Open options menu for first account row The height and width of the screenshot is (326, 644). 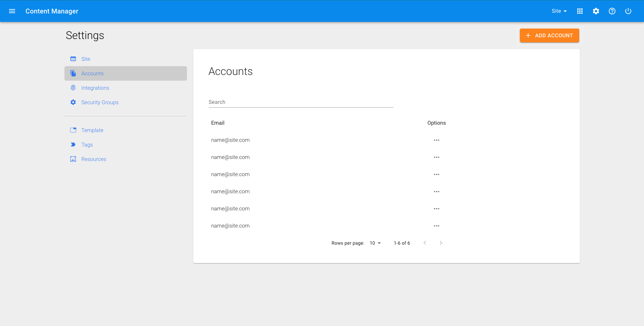coord(436,140)
